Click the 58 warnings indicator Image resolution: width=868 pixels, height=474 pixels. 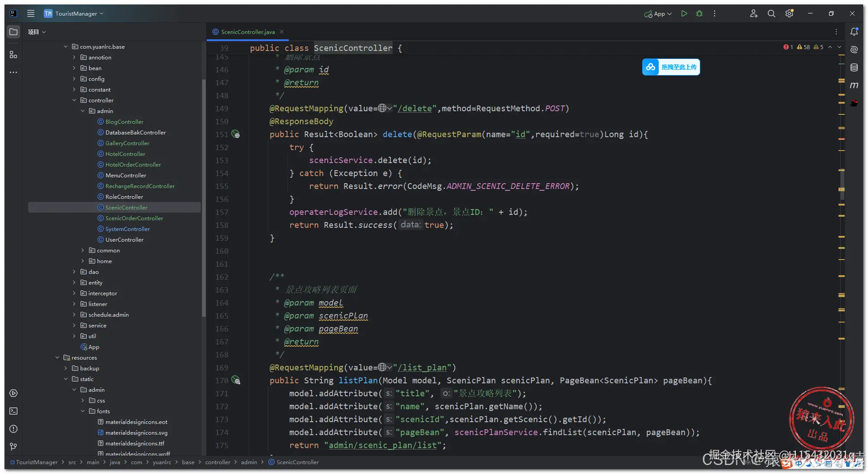click(804, 47)
